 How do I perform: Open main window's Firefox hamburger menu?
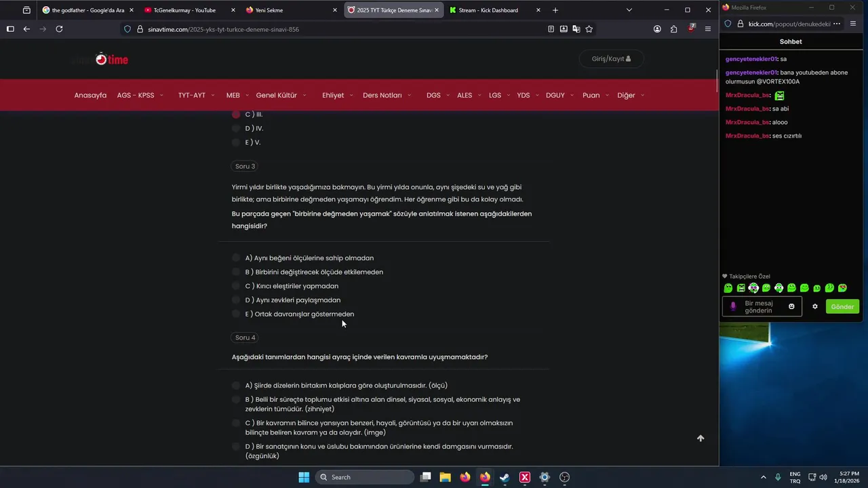click(708, 29)
